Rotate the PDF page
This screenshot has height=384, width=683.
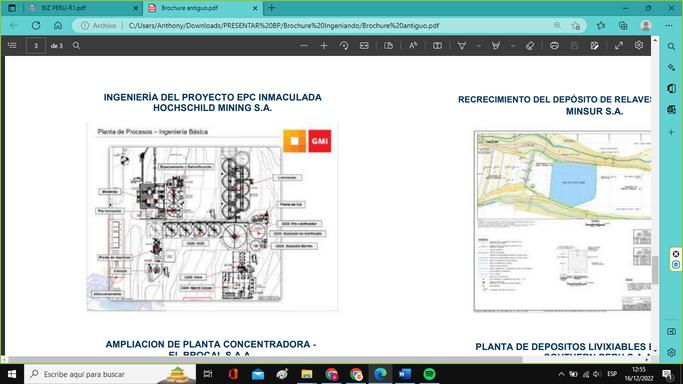[x=344, y=46]
